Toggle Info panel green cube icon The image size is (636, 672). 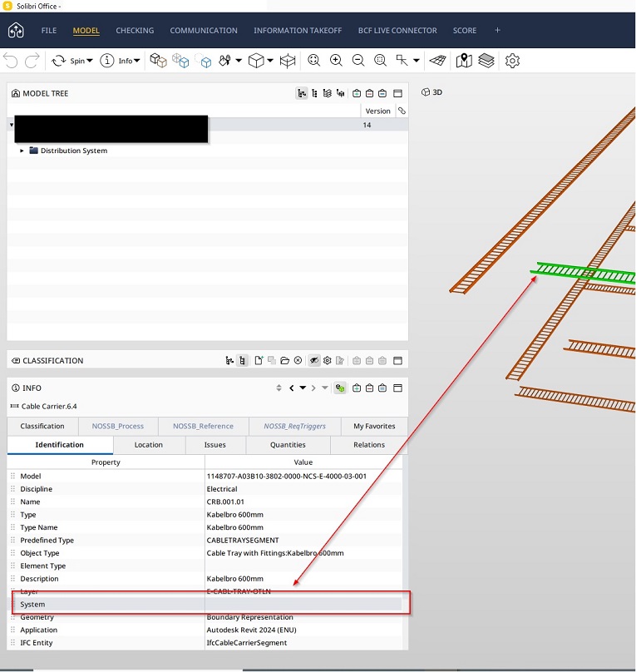tap(340, 388)
